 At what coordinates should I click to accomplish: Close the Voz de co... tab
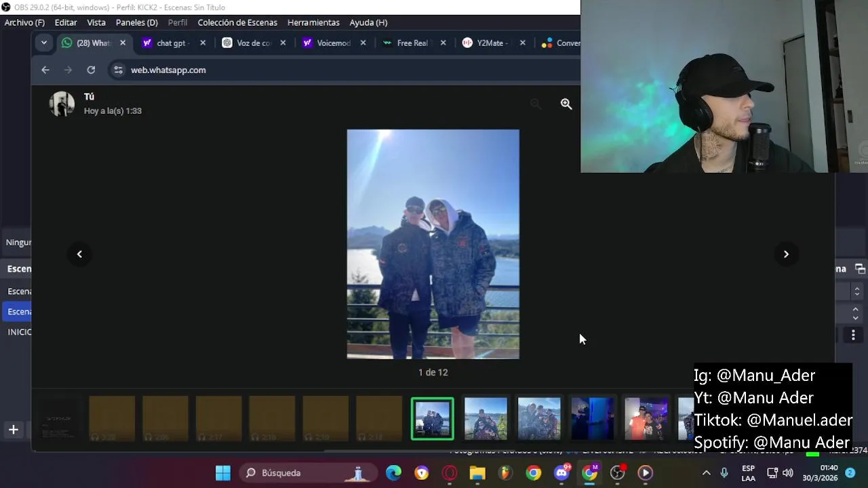point(283,43)
